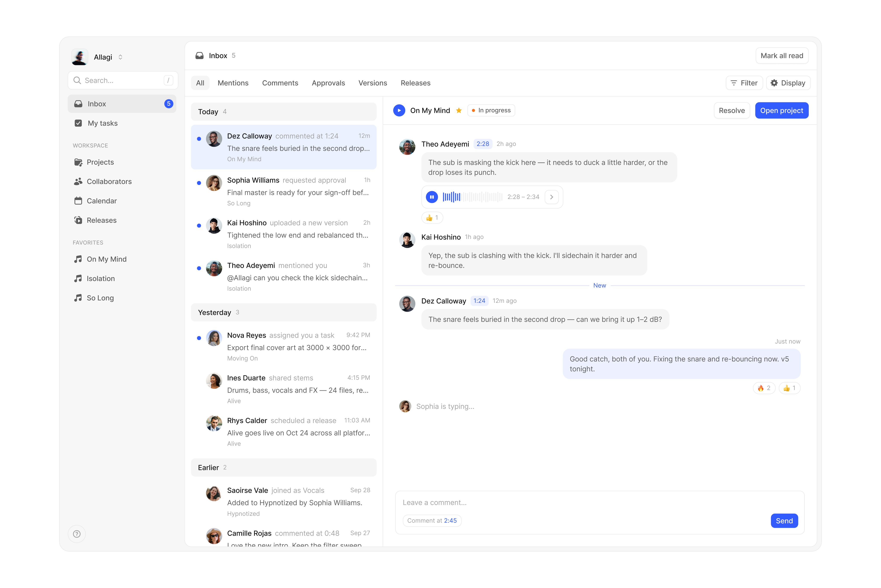Click the Resolve button
The height and width of the screenshot is (588, 881).
point(732,111)
